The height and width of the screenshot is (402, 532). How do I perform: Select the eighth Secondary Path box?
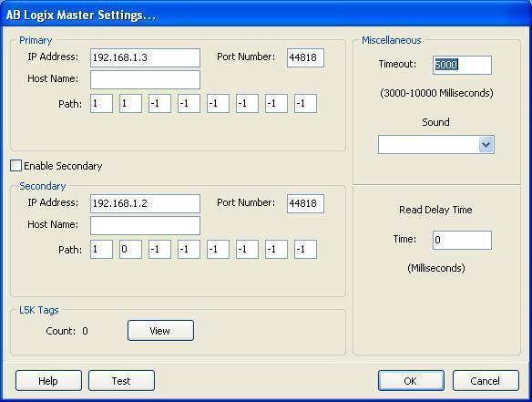click(x=306, y=250)
